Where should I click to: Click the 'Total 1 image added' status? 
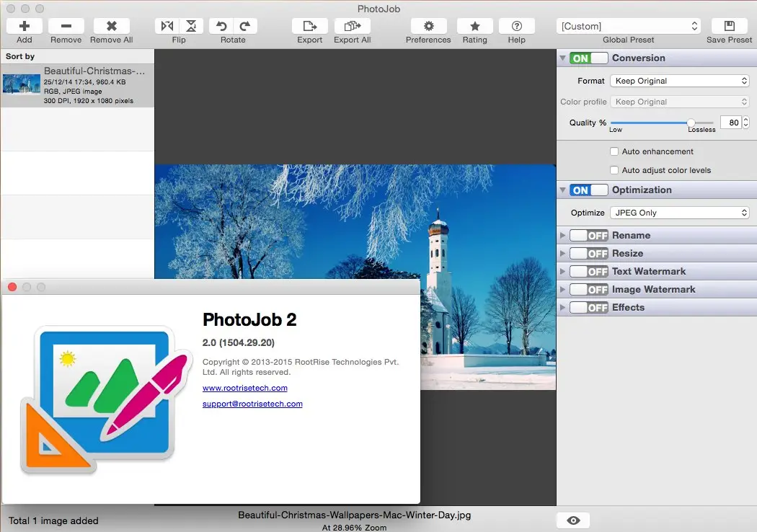53,520
